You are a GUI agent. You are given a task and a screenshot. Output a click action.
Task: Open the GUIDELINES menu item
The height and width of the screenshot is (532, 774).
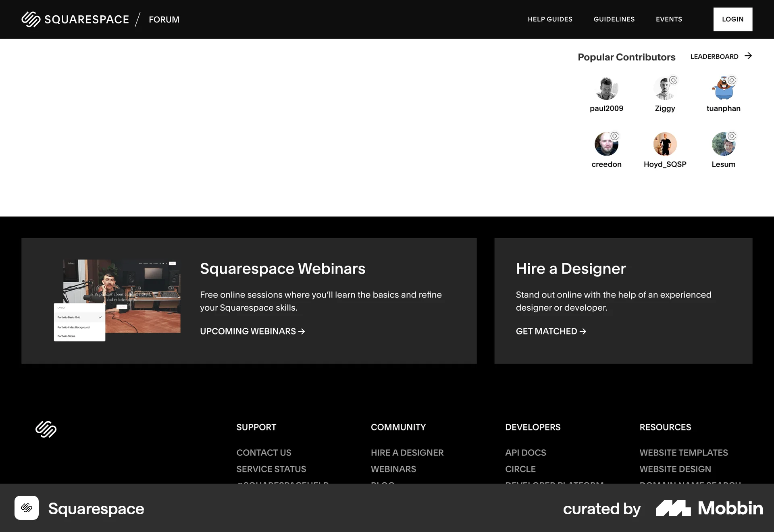point(614,19)
